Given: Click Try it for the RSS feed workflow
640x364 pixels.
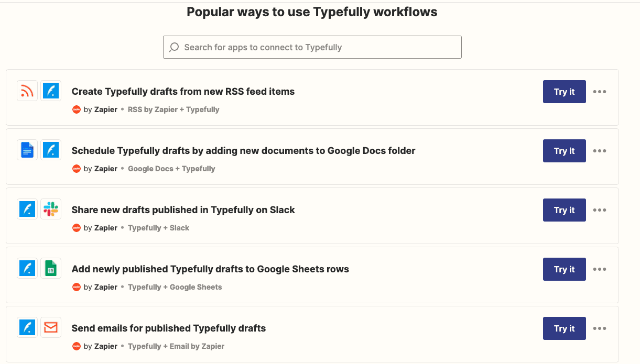Looking at the screenshot, I should point(564,91).
